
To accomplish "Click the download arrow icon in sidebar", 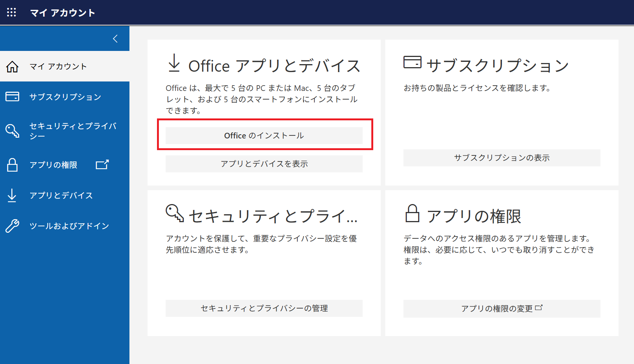I will point(12,195).
